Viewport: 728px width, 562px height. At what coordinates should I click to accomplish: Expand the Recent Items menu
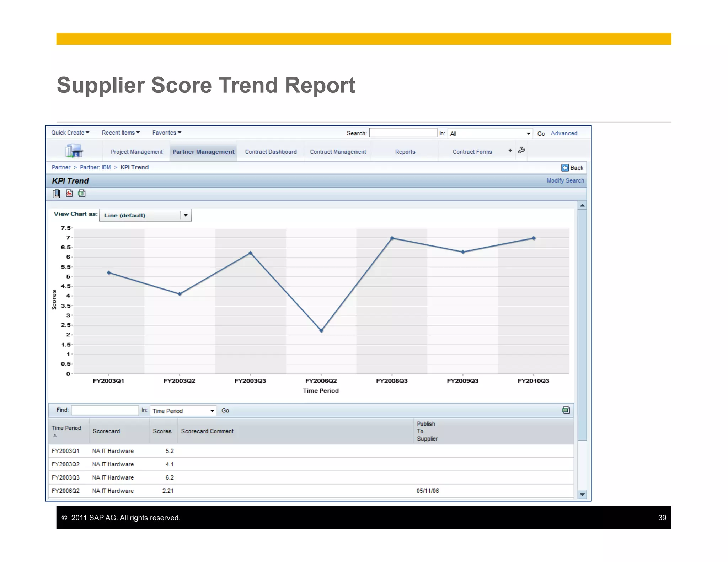tap(121, 133)
